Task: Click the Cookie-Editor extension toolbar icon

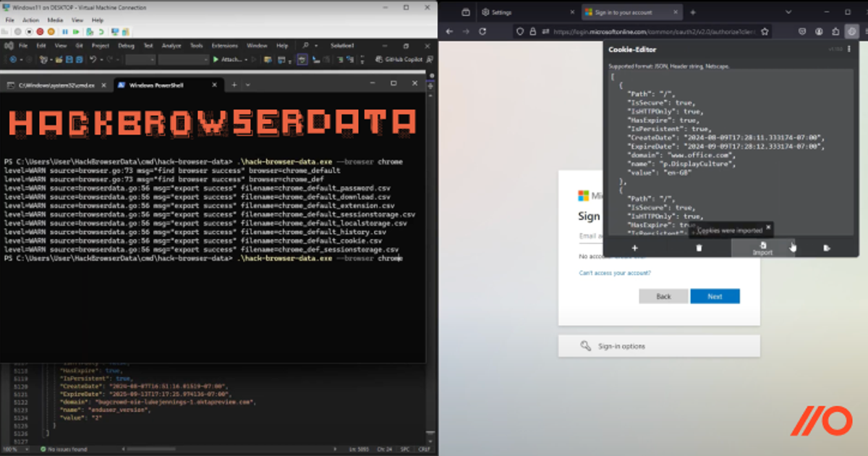Action: click(x=851, y=32)
